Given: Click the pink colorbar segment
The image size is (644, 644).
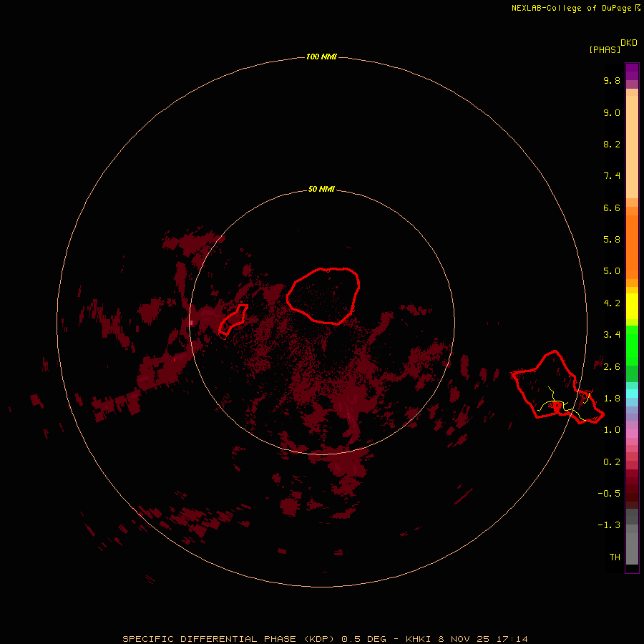Looking at the screenshot, I should coord(632,434).
